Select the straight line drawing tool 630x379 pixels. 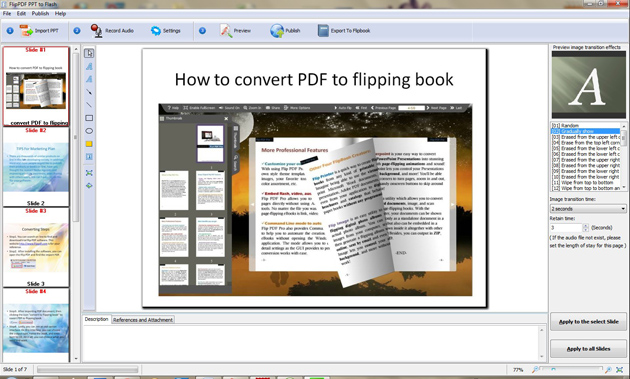[89, 105]
